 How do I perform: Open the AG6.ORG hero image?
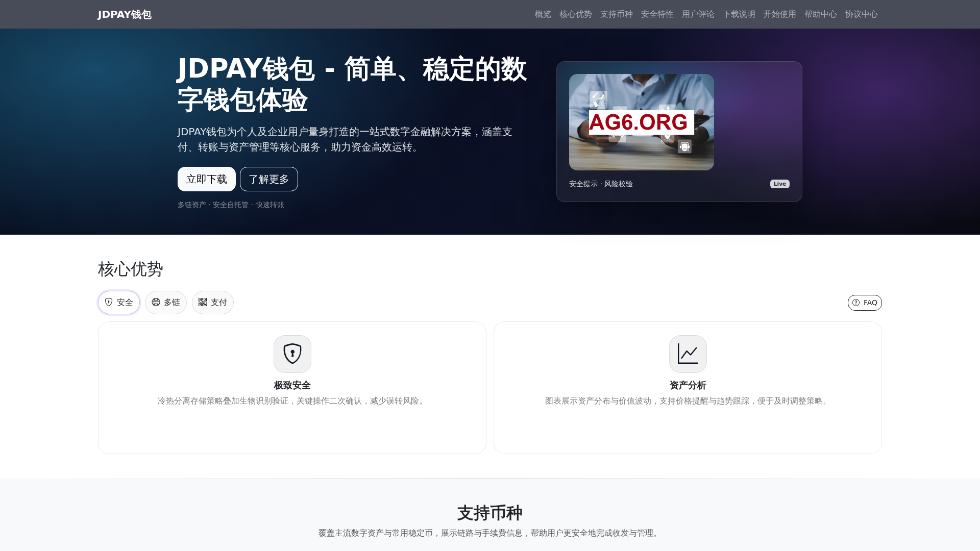(x=642, y=122)
